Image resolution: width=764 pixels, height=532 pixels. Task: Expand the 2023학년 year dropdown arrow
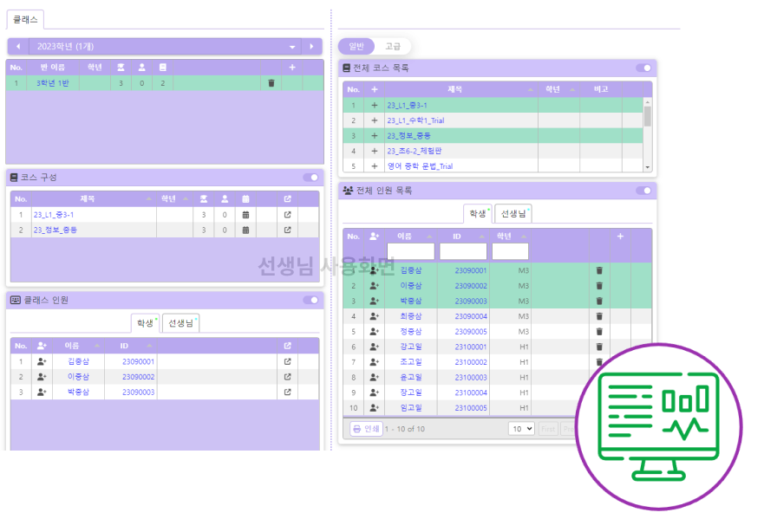point(292,47)
